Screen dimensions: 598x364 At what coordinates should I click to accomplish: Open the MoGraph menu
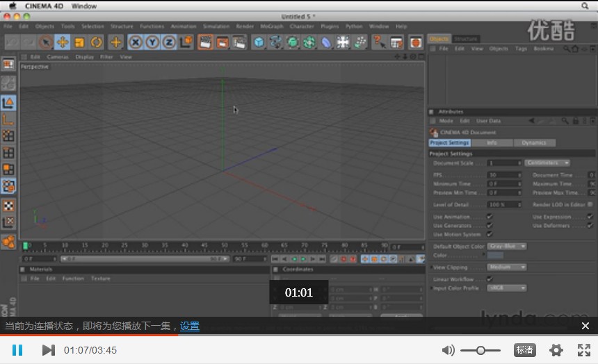[x=272, y=26]
